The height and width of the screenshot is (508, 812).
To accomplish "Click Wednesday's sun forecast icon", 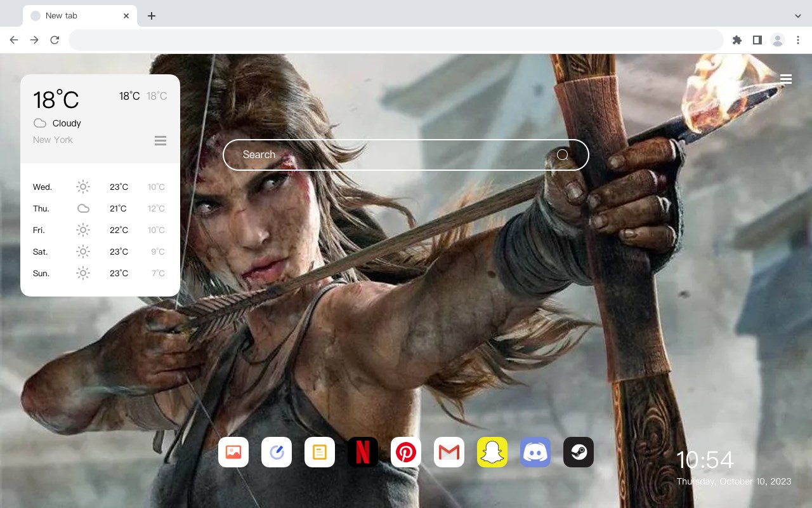I will tap(83, 187).
